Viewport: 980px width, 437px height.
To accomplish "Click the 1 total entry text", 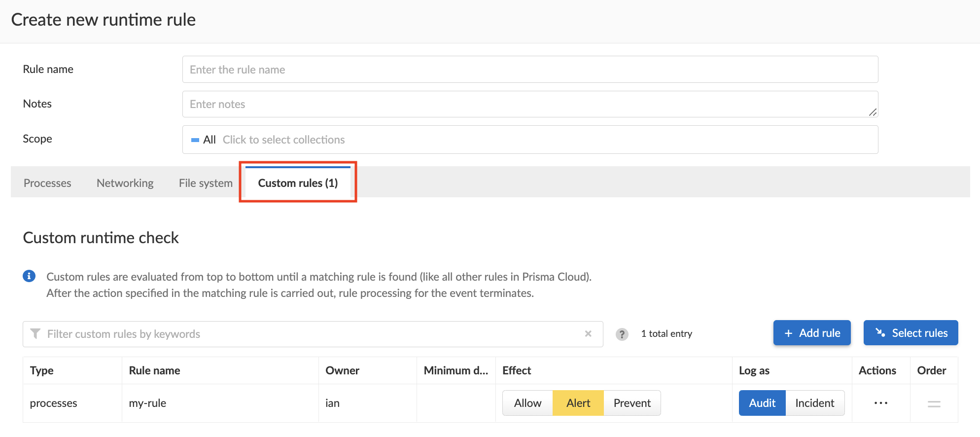I will (666, 333).
